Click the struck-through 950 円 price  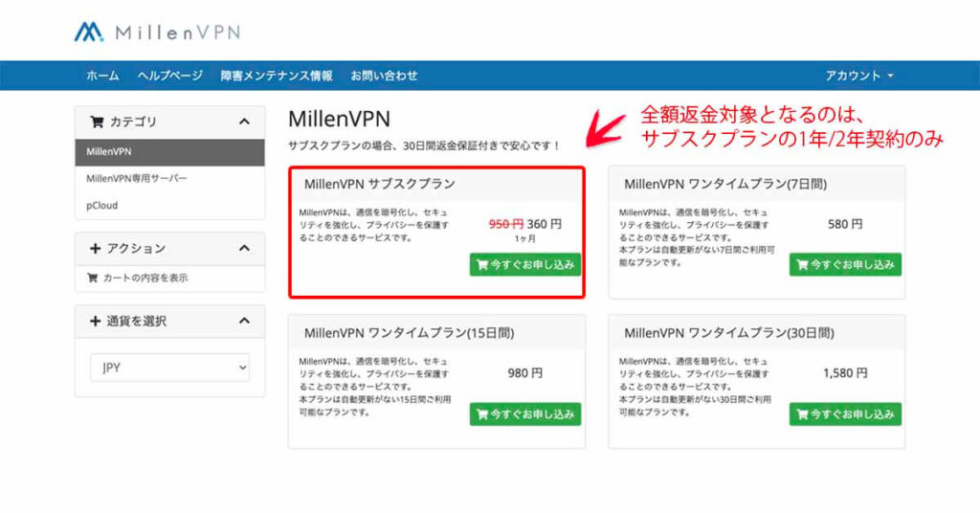click(505, 224)
